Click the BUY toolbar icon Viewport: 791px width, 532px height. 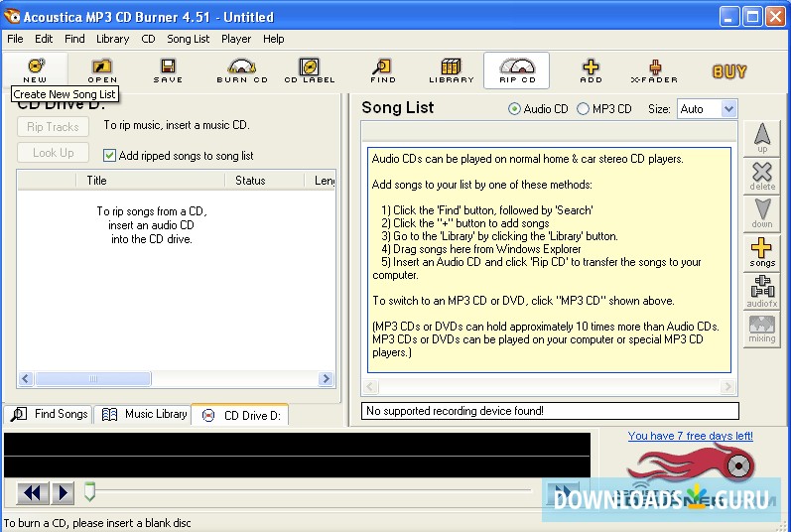tap(728, 71)
